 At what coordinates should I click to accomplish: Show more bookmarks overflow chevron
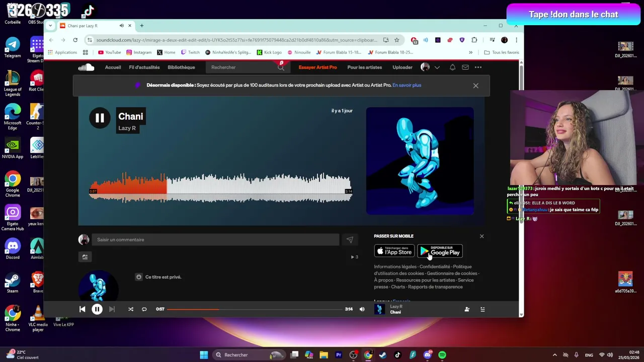click(470, 52)
